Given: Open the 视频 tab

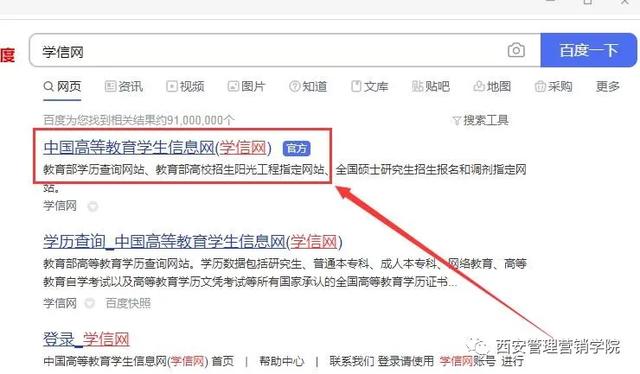Looking at the screenshot, I should coord(185,87).
